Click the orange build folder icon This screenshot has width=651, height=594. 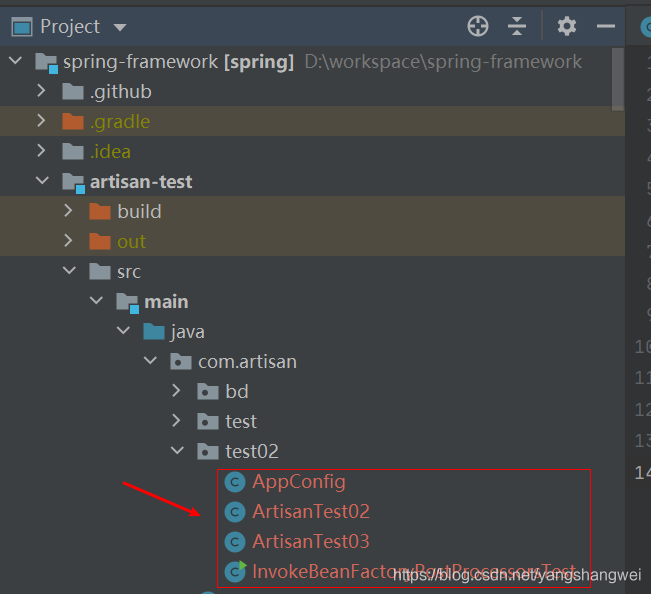click(99, 212)
